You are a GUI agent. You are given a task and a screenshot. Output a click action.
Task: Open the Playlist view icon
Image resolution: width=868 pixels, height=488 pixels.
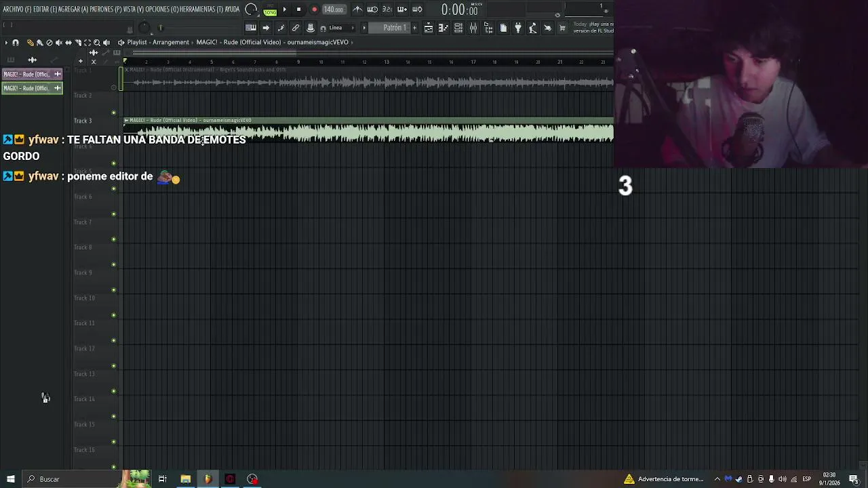point(429,28)
